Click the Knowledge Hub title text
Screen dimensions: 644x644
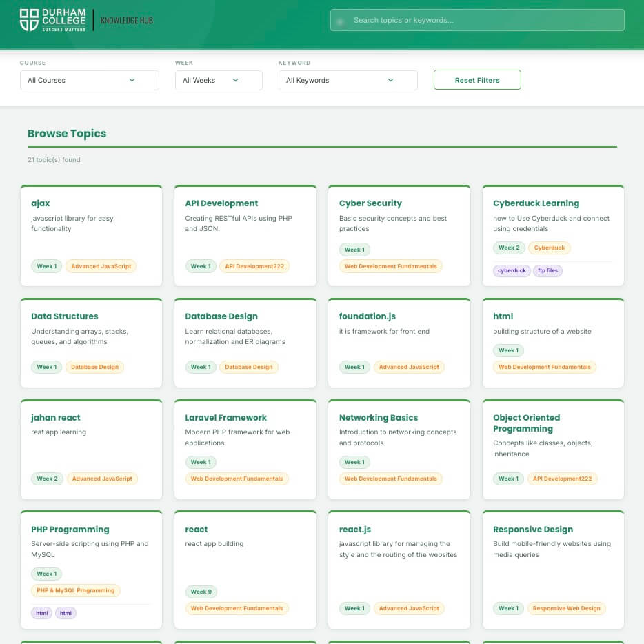click(x=126, y=20)
